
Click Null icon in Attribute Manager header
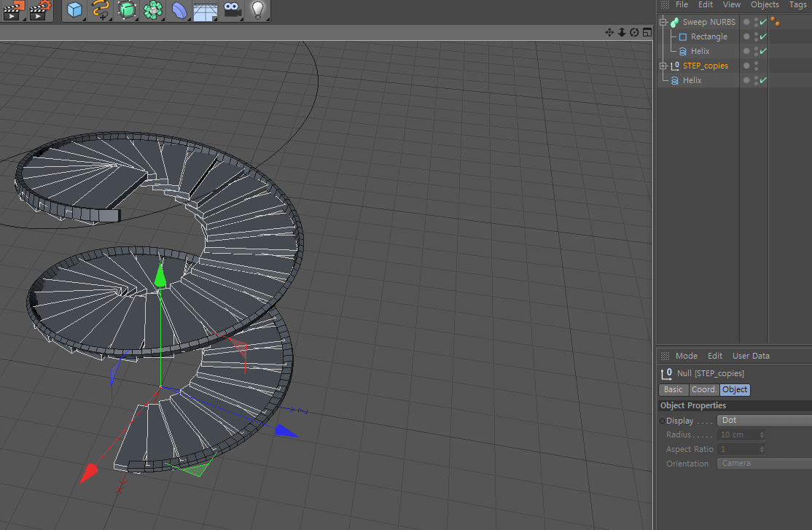tap(666, 373)
